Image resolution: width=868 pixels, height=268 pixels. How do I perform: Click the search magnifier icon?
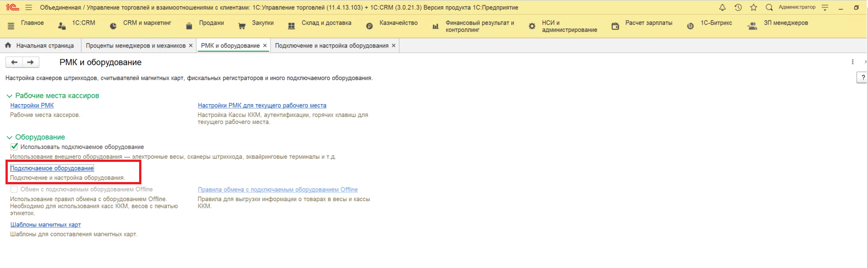(x=769, y=8)
